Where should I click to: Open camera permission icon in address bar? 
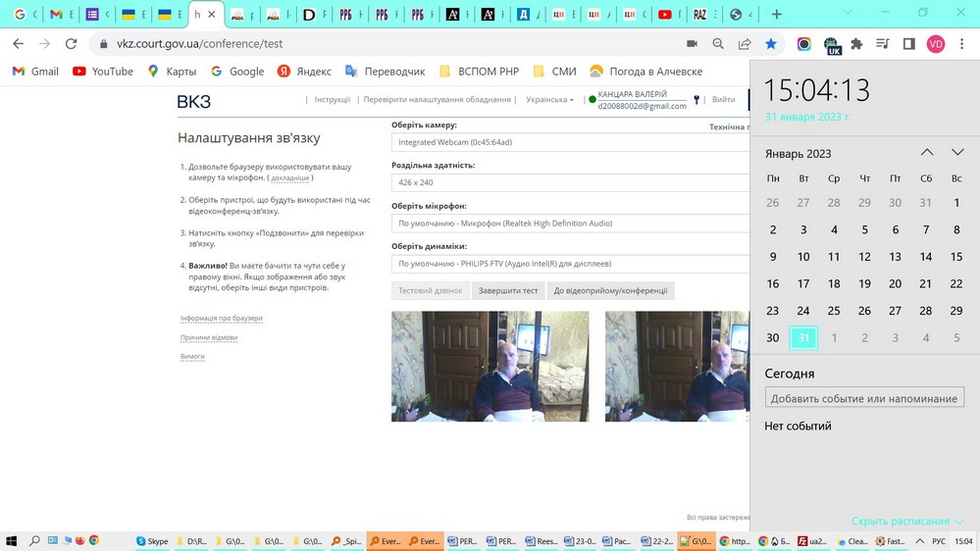pos(692,44)
